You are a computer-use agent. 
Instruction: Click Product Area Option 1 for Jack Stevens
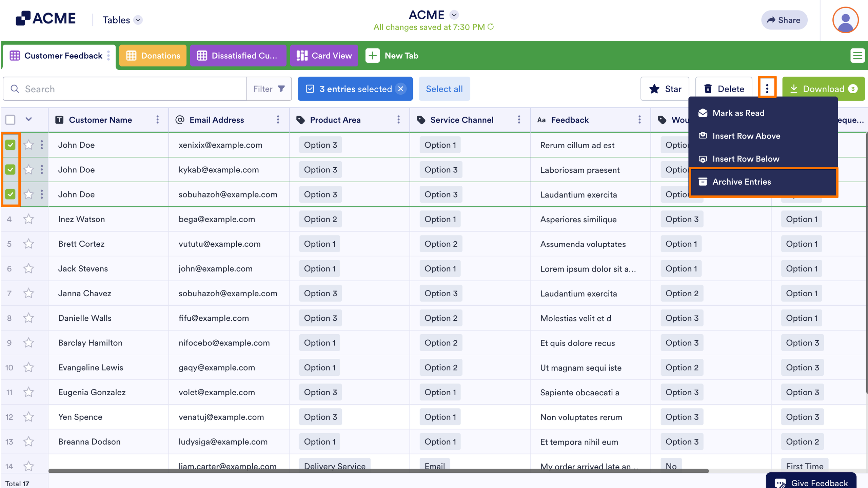319,269
